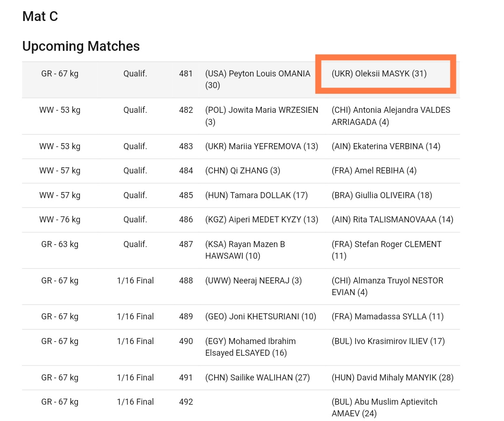Image resolution: width=504 pixels, height=421 pixels.
Task: Click Peyton Louis OMANIA (30) name
Action: (x=258, y=80)
